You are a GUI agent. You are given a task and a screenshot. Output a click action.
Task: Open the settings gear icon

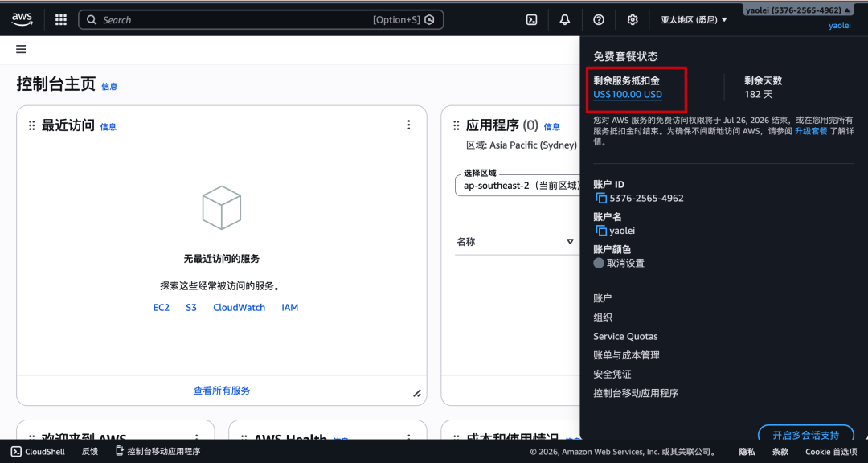[633, 19]
